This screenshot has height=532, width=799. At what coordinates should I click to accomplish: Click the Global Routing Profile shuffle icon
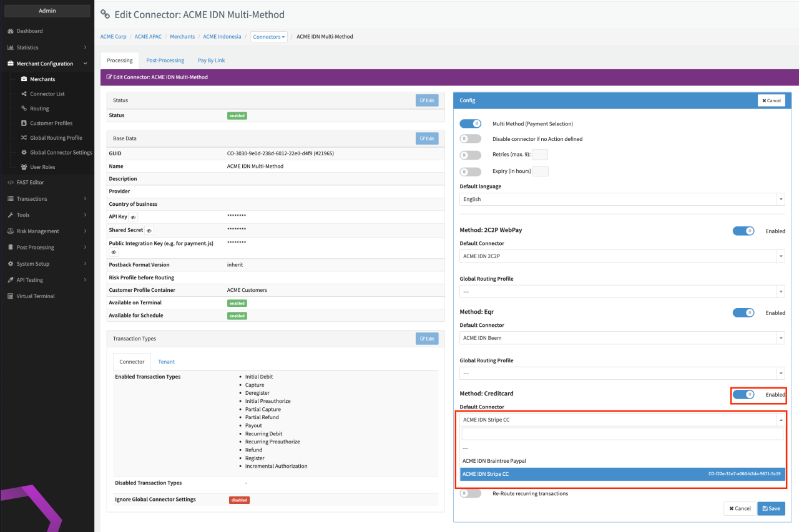(24, 138)
